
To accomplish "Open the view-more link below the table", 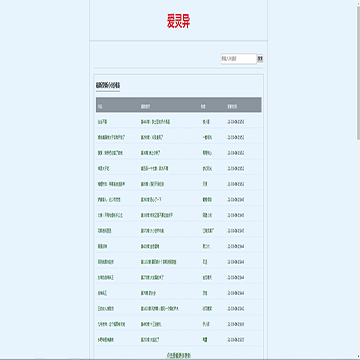I will [178, 355].
